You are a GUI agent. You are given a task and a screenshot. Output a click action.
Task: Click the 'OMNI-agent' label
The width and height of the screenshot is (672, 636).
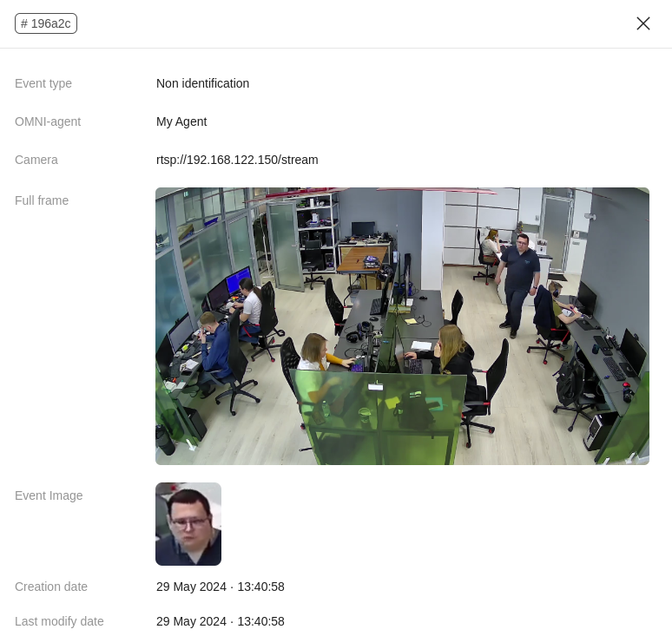(x=48, y=121)
